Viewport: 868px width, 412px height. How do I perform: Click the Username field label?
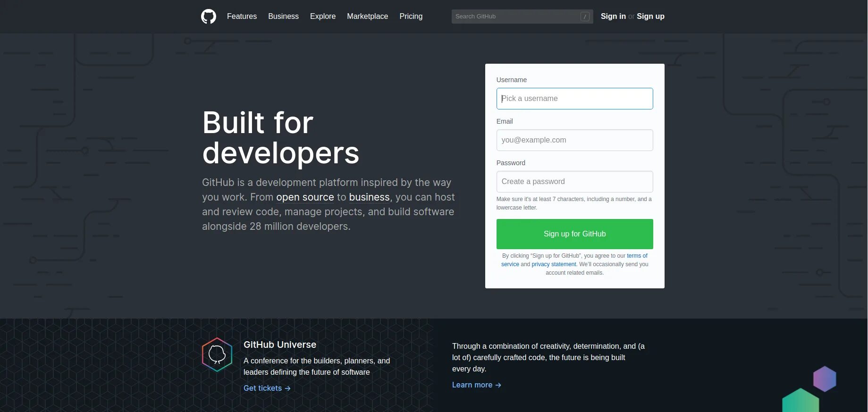coord(512,80)
